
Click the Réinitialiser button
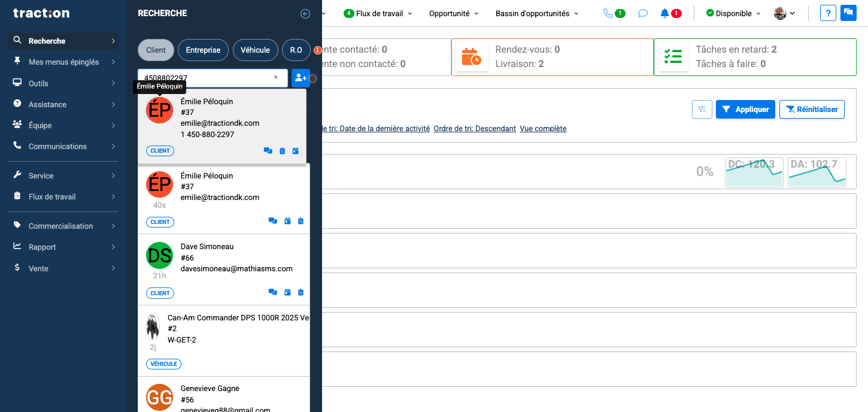click(812, 109)
